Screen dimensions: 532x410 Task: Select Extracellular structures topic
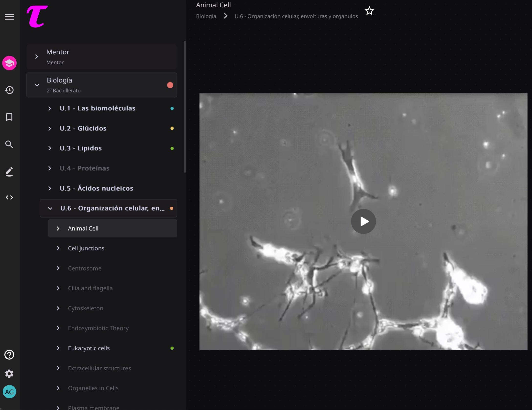pos(100,368)
